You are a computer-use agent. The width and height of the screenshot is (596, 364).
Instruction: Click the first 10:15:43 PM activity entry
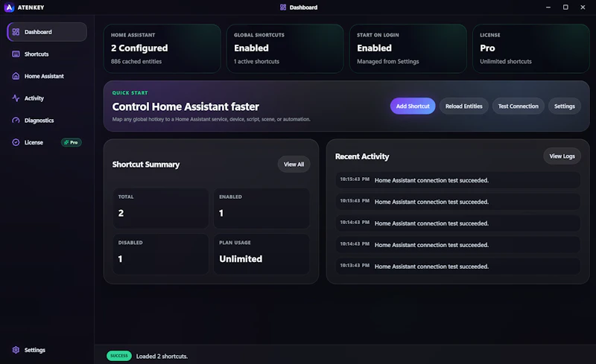pos(457,180)
